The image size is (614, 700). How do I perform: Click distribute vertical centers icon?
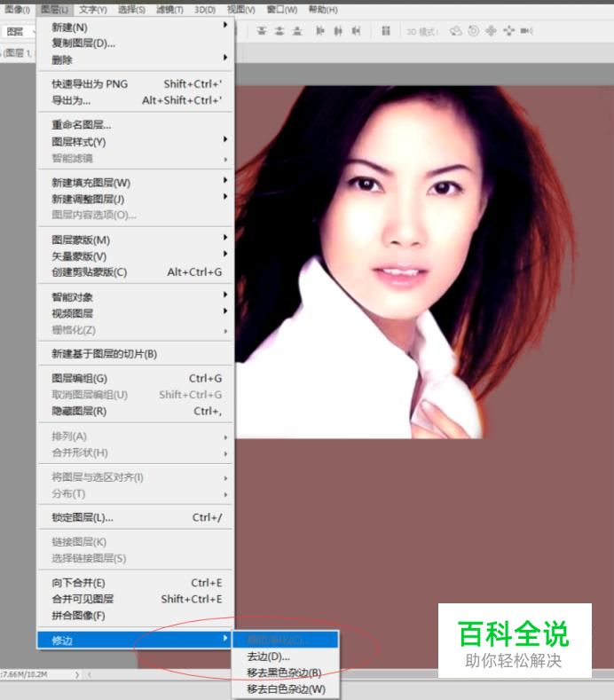(x=279, y=31)
